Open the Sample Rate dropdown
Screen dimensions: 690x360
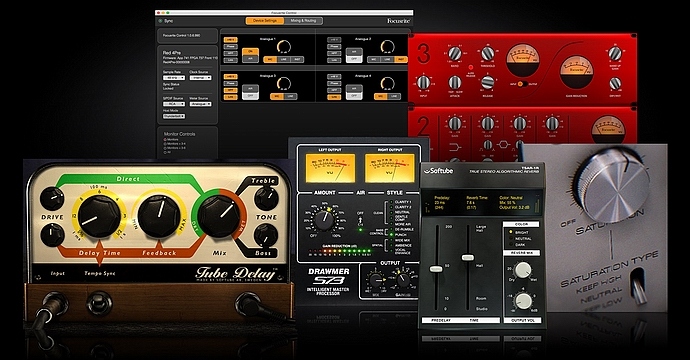pyautogui.click(x=174, y=77)
